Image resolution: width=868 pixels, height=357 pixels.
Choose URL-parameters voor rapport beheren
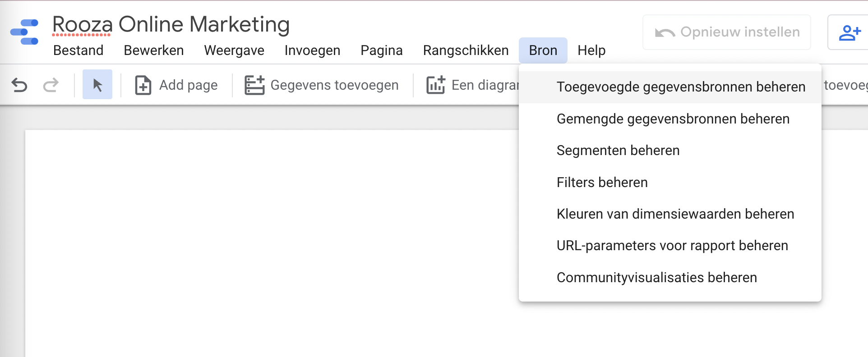point(670,246)
